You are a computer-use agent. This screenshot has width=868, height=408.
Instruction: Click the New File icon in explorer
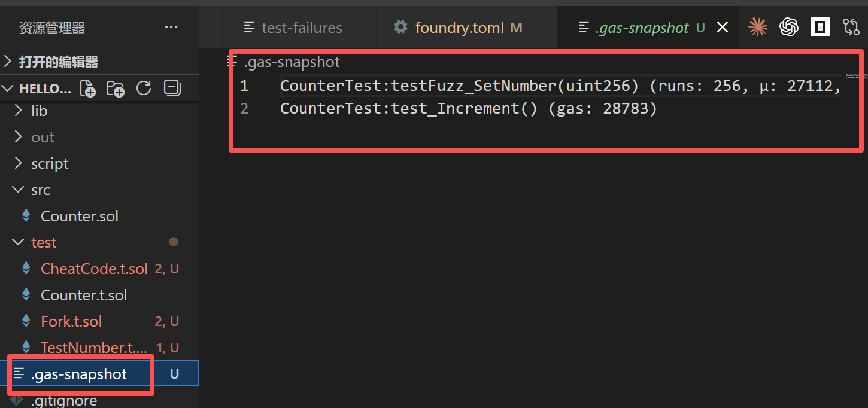pos(88,89)
